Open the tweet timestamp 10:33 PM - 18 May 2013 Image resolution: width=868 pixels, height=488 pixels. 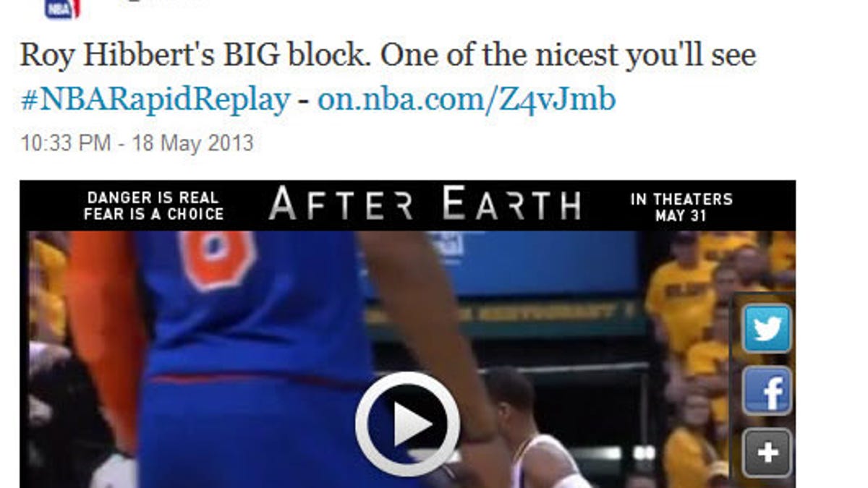(x=137, y=142)
